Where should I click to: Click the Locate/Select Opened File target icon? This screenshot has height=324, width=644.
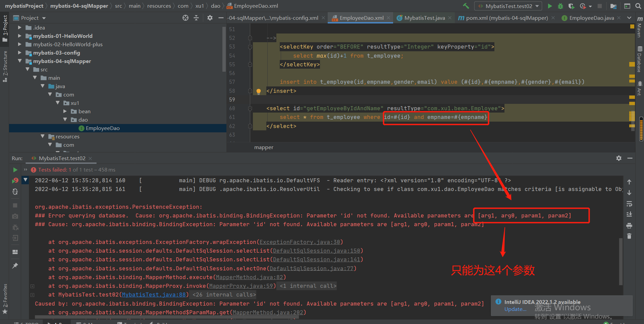tap(185, 18)
